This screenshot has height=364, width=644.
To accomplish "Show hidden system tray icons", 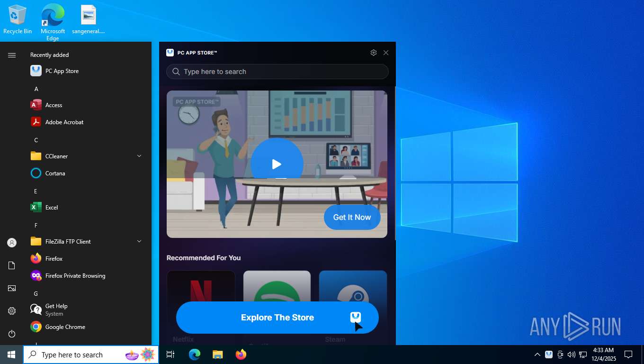I will point(537,355).
